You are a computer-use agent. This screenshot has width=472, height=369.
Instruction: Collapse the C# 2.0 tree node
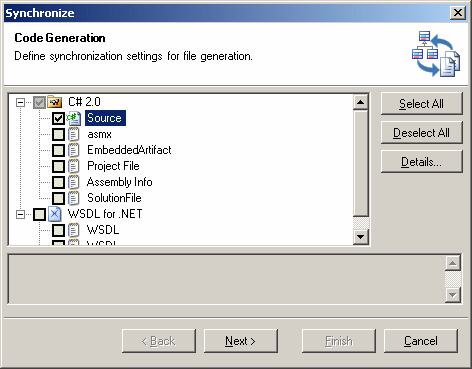(20, 102)
